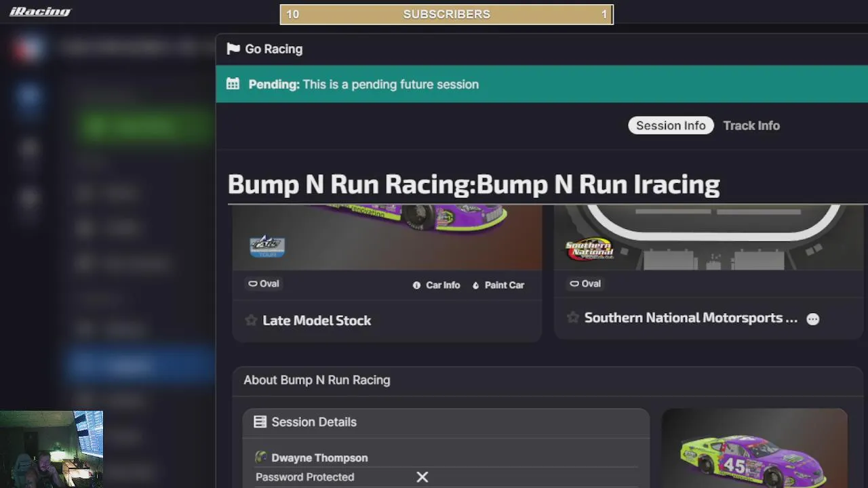Click the iRacing logo
Image resolution: width=868 pixels, height=488 pixels.
(x=40, y=12)
